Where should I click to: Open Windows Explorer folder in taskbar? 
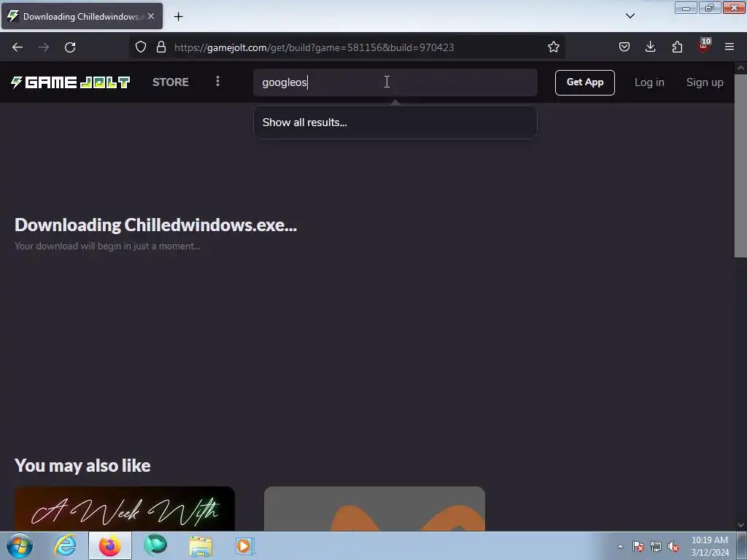click(x=201, y=546)
